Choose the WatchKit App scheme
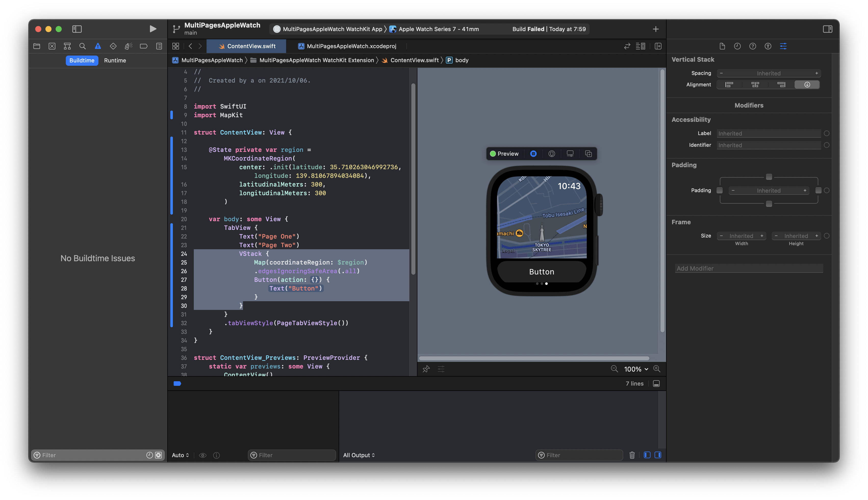This screenshot has height=500, width=868. coord(328,29)
